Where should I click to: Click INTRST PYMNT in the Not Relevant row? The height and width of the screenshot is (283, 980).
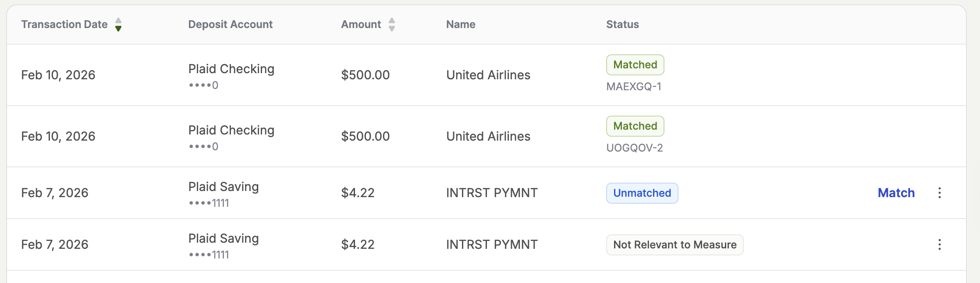coord(492,244)
